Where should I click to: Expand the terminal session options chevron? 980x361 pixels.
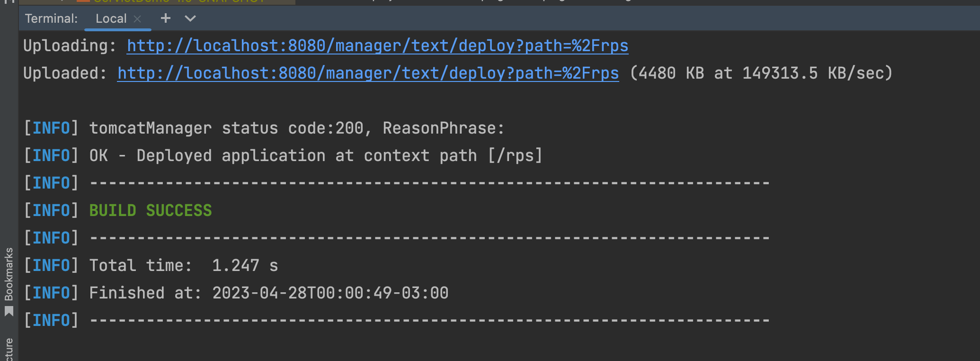coord(190,18)
